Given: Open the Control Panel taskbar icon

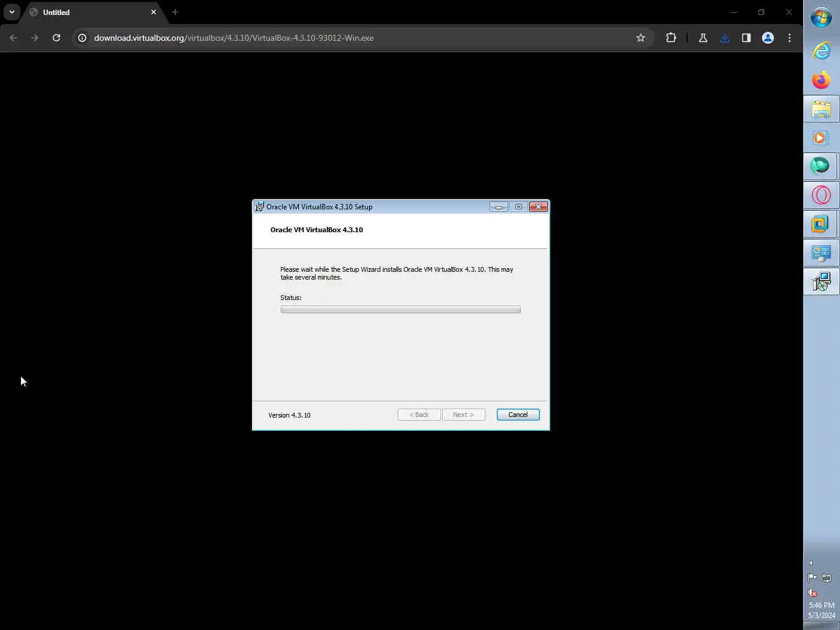Looking at the screenshot, I should click(x=821, y=253).
